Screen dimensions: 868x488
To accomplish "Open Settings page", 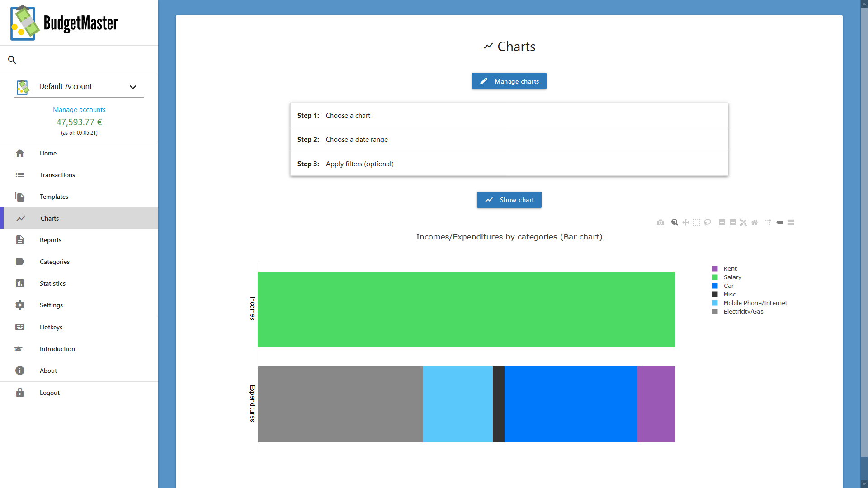I will tap(79, 305).
